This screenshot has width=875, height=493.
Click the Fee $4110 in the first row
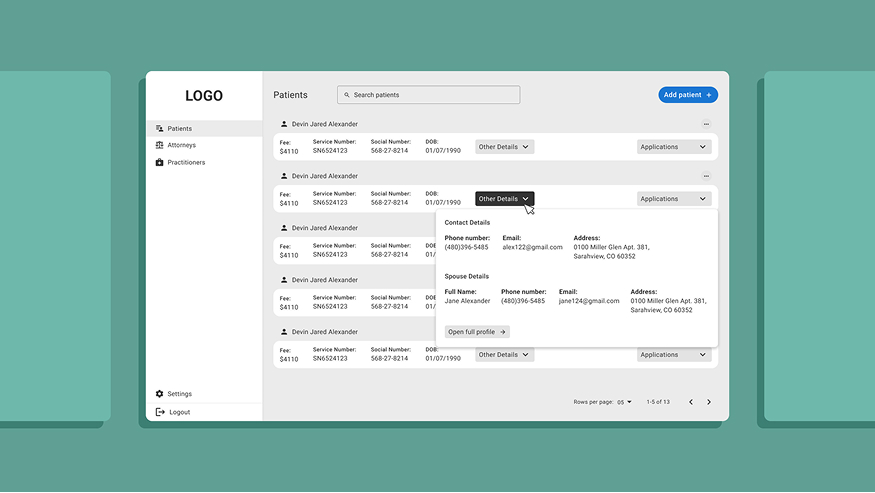(x=289, y=147)
